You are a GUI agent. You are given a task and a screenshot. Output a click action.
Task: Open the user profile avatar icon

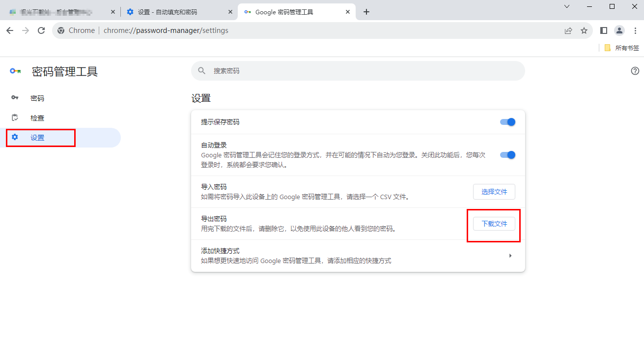click(619, 30)
